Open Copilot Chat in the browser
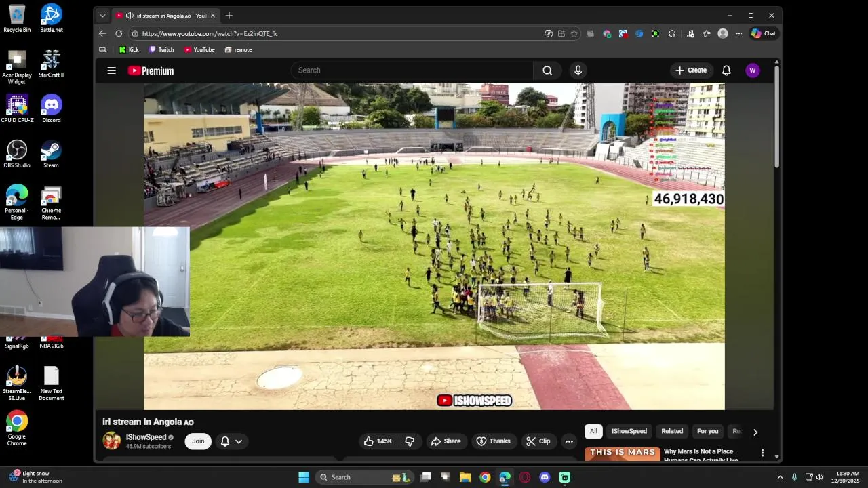Image resolution: width=868 pixels, height=488 pixels. 764,33
